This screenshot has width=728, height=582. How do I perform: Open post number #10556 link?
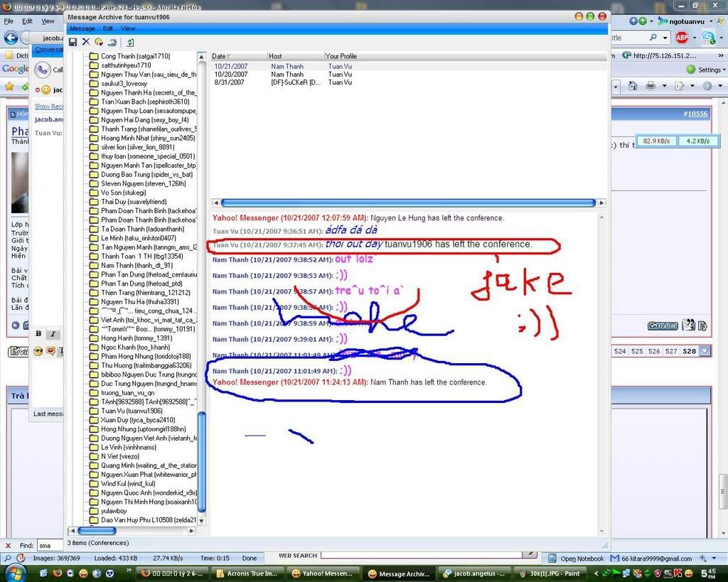(695, 114)
